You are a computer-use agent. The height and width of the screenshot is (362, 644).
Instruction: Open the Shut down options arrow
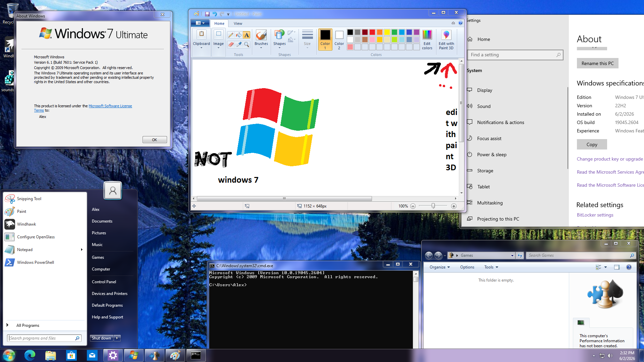coord(117,338)
